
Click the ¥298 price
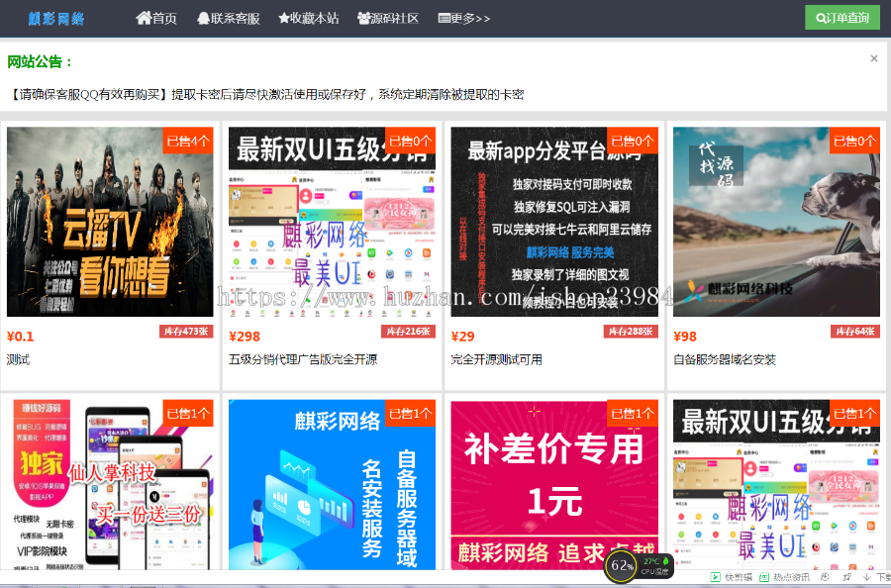tap(245, 337)
